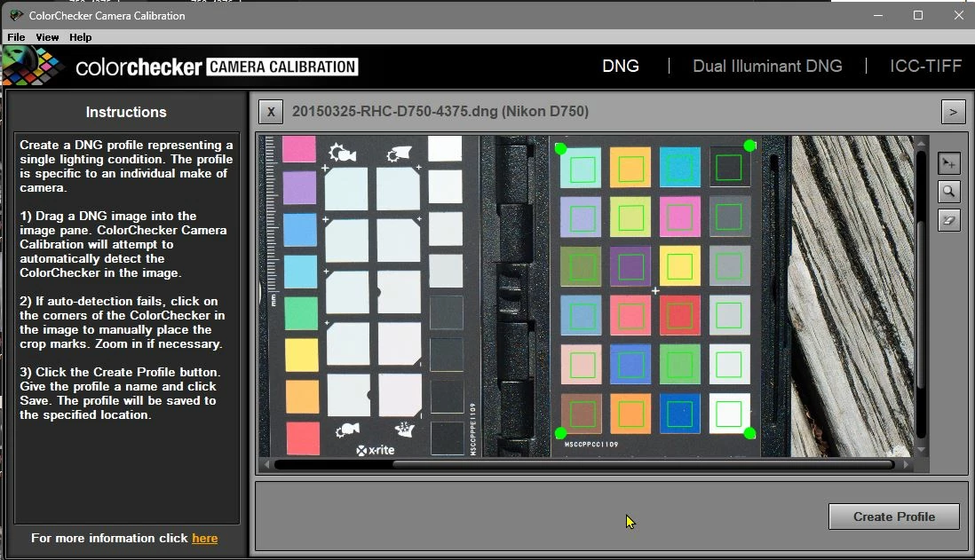Select the crop mark placement tool

949,163
